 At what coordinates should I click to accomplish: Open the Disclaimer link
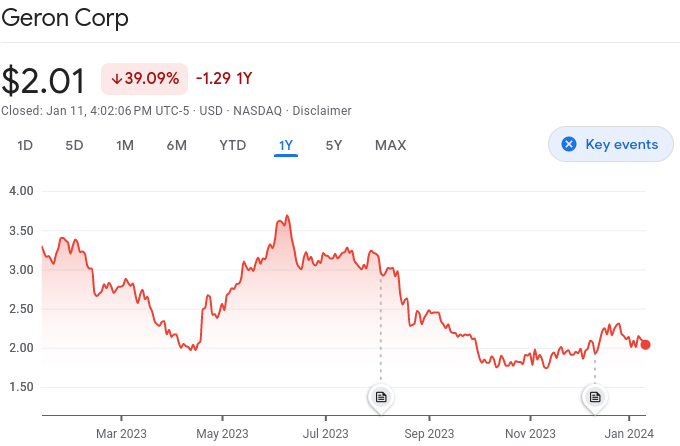[x=322, y=110]
